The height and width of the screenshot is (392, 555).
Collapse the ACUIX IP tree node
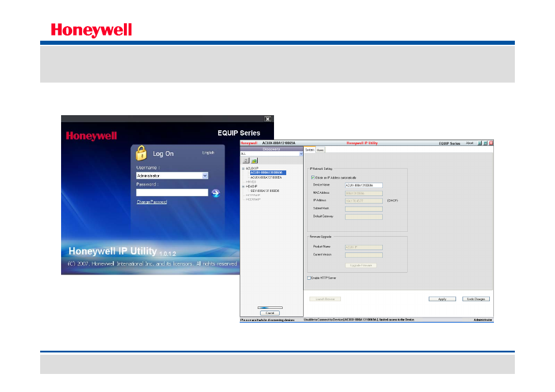(x=243, y=169)
